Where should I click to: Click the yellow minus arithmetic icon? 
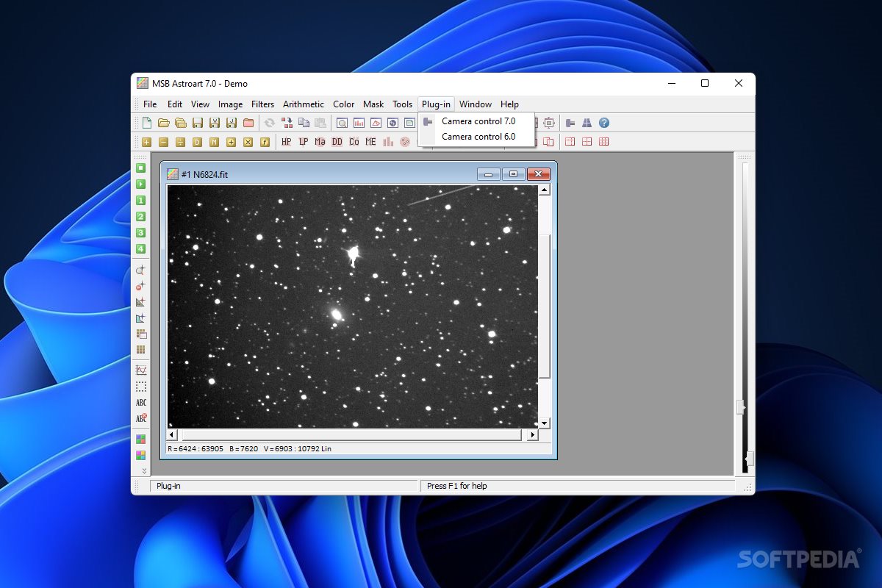tap(163, 142)
